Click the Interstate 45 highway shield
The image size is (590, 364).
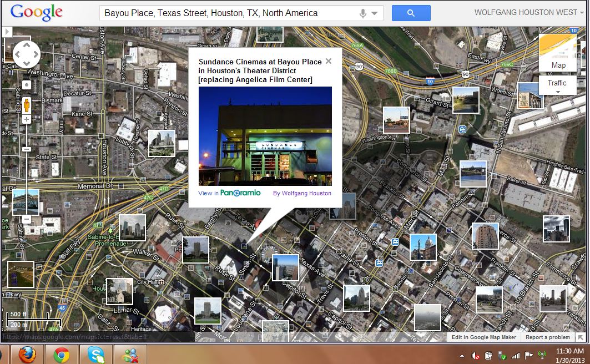coord(62,307)
